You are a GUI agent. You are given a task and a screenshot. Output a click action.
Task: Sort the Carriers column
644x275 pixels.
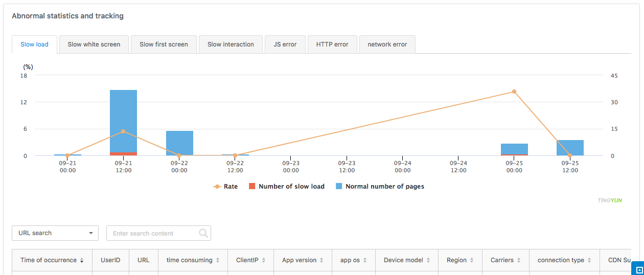[x=518, y=261]
